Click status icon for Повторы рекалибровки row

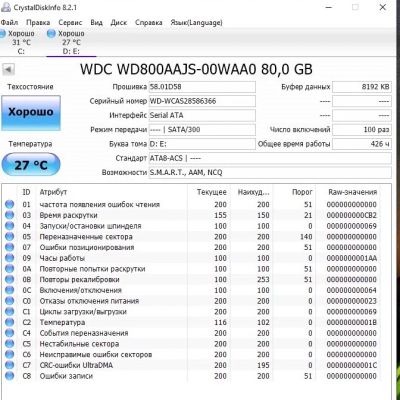click(x=10, y=279)
